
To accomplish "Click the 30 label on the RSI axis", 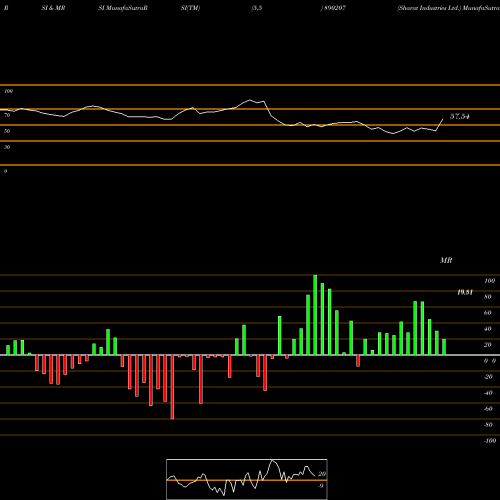I will [7, 147].
